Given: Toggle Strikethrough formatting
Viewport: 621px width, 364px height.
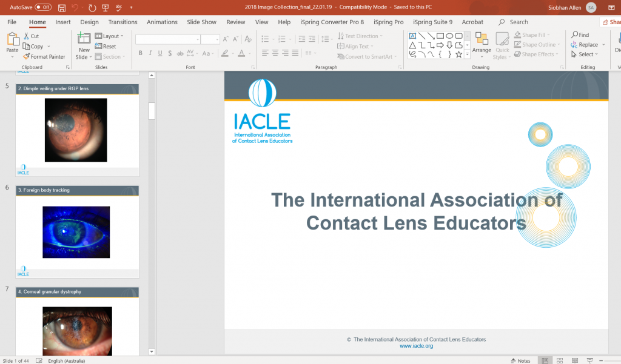Looking at the screenshot, I should pyautogui.click(x=180, y=53).
